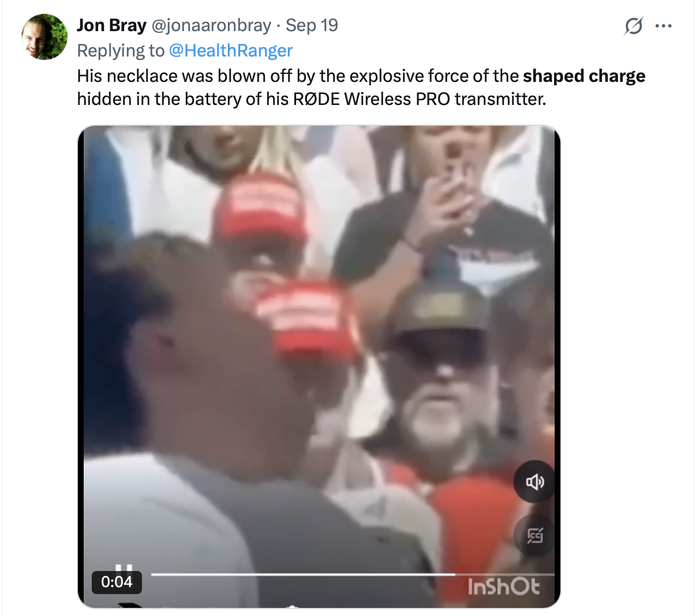Viewport: 696px width, 616px height.
Task: Open the post by clicking the tweet text
Action: pyautogui.click(x=361, y=88)
